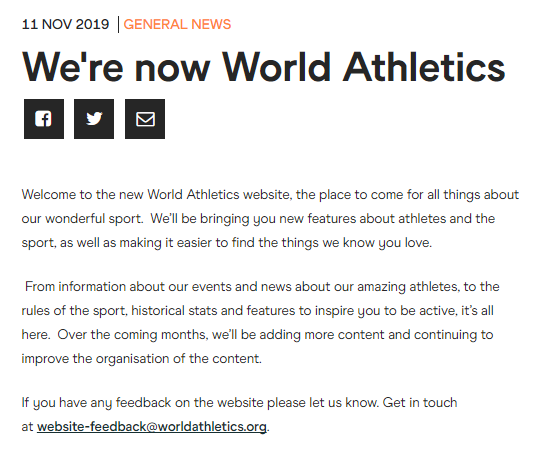Click the word World in the headline
The image size is (553, 456).
coord(276,67)
